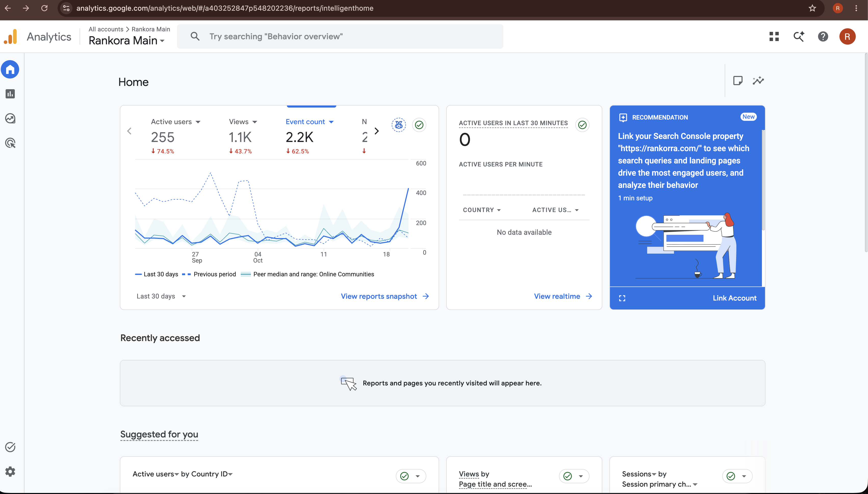Open the Views metric dropdown
This screenshot has width=868, height=494.
[x=243, y=122]
